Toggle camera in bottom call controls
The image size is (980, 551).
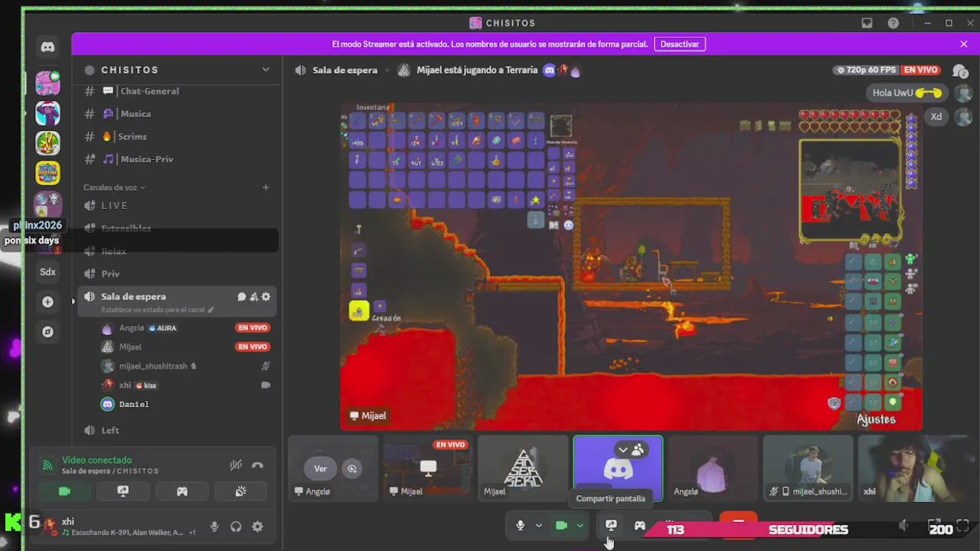[561, 526]
